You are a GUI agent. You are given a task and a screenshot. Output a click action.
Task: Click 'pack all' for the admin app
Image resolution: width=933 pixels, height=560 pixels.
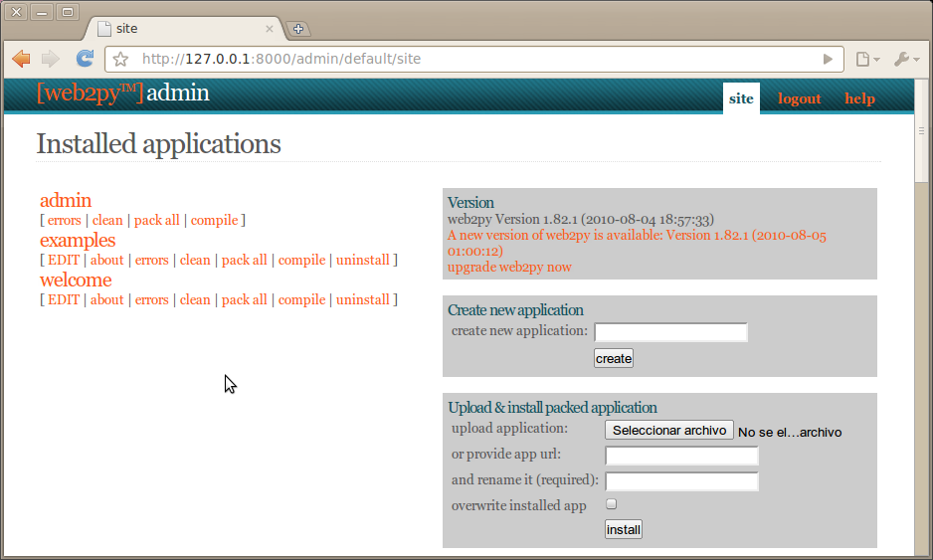[x=156, y=220]
